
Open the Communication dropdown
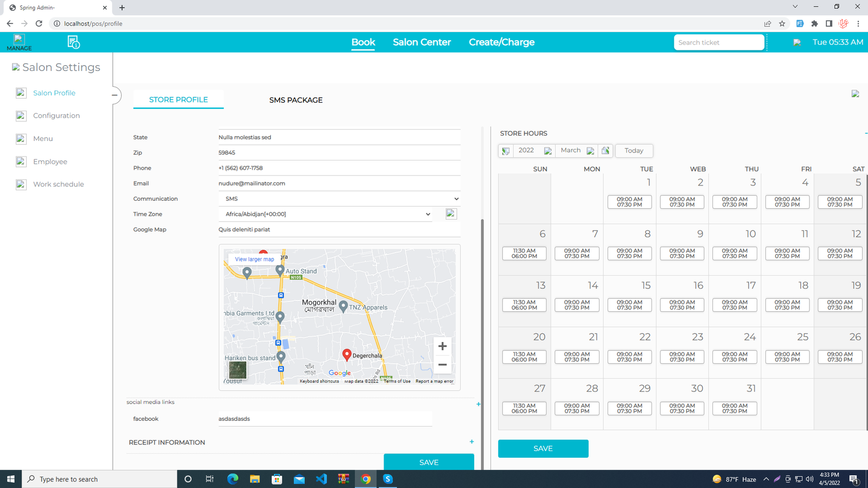(340, 199)
